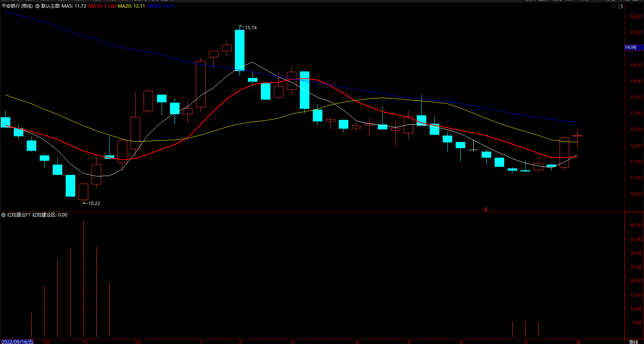Select the 默认主图 indicator label

(50, 6)
